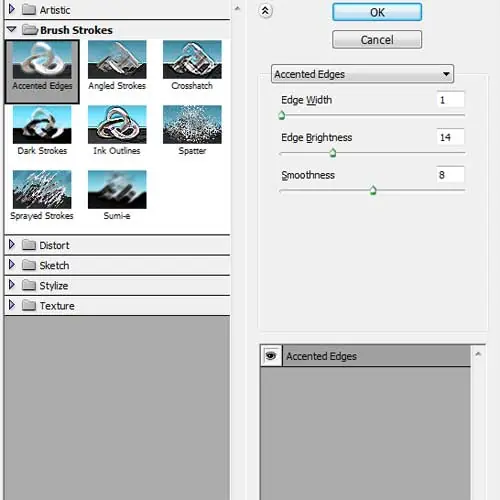Click the Edge Brightness slider handle
The width and height of the screenshot is (500, 500).
tap(333, 153)
